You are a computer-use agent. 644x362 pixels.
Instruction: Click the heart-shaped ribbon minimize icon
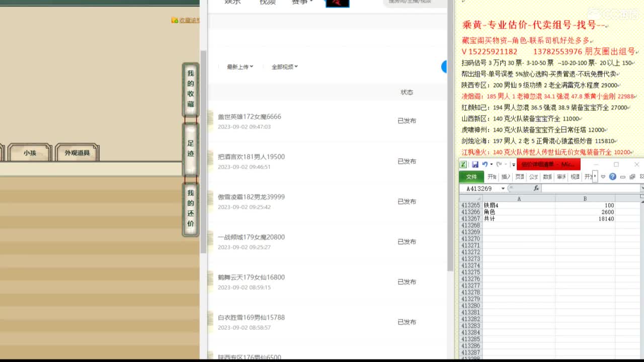click(x=603, y=177)
